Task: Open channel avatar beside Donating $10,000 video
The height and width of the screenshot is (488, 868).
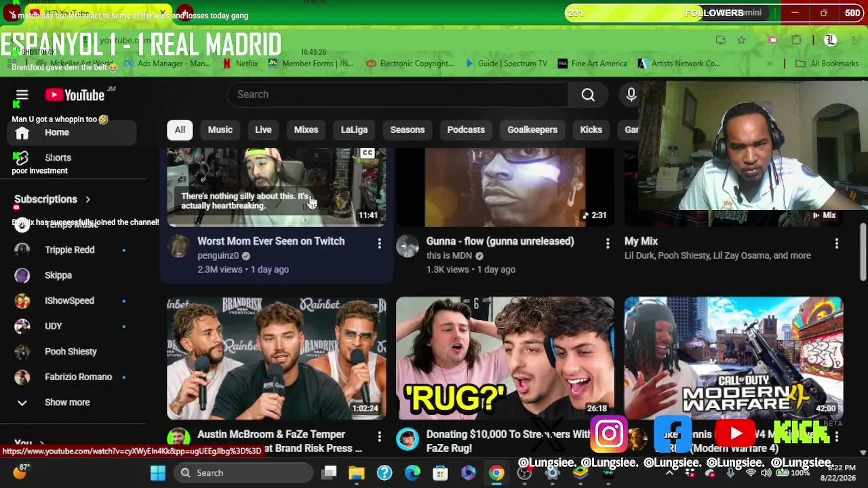Action: (407, 439)
